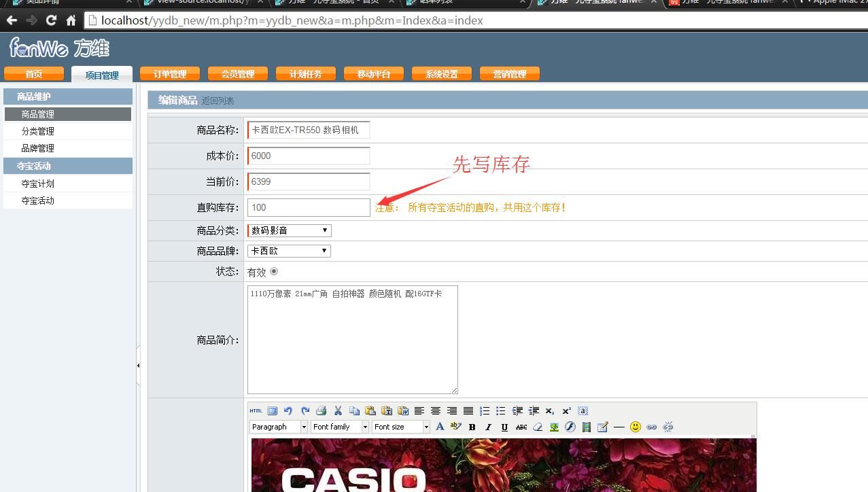The width and height of the screenshot is (868, 492).
Task: Open the 商品分类 dropdown
Action: click(x=289, y=230)
